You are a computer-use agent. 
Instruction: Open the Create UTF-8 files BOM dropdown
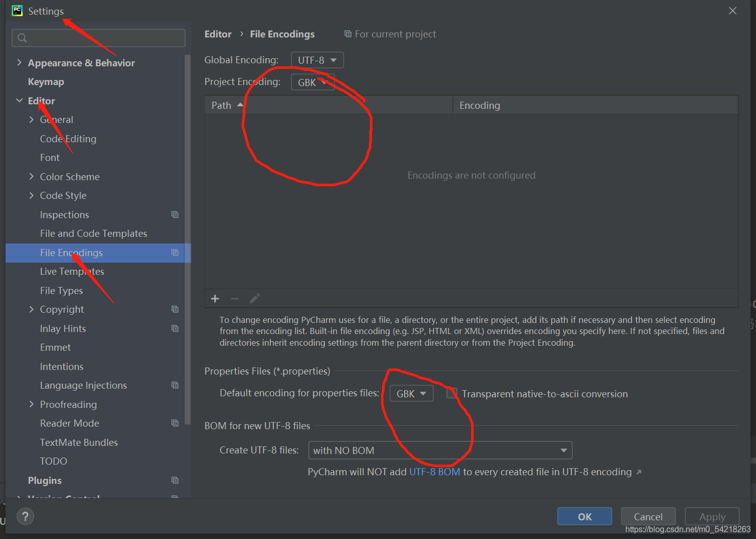pyautogui.click(x=440, y=450)
